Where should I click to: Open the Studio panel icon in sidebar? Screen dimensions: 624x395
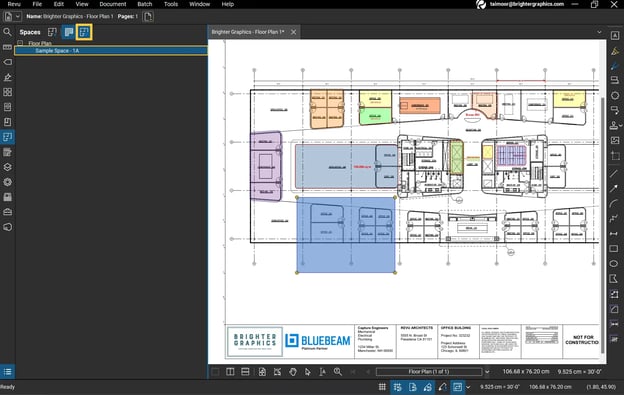tap(7, 227)
